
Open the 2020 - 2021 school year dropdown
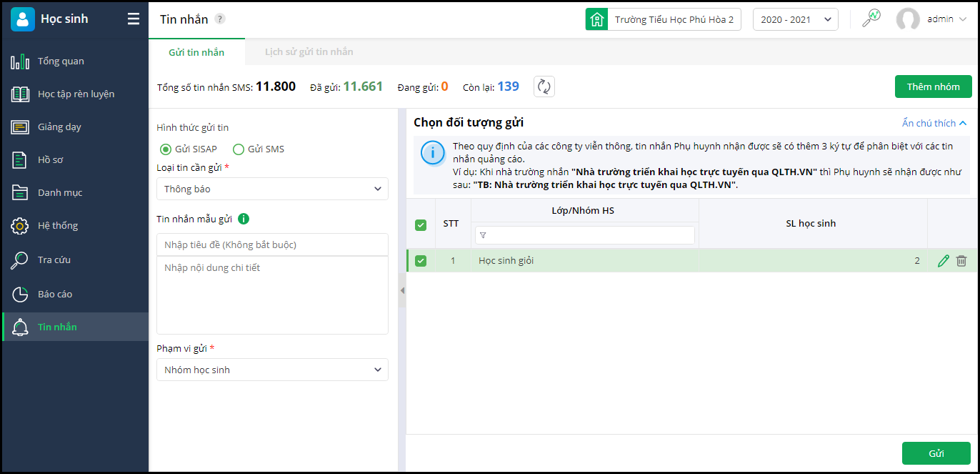(796, 19)
